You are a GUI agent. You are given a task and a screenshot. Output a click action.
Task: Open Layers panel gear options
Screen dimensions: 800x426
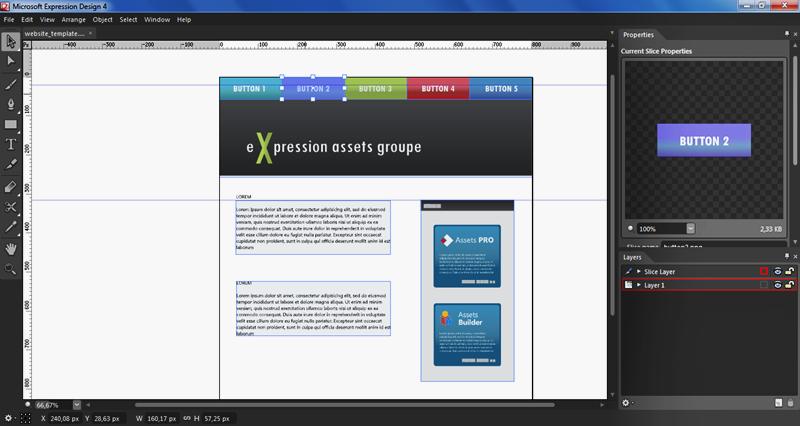[x=627, y=403]
